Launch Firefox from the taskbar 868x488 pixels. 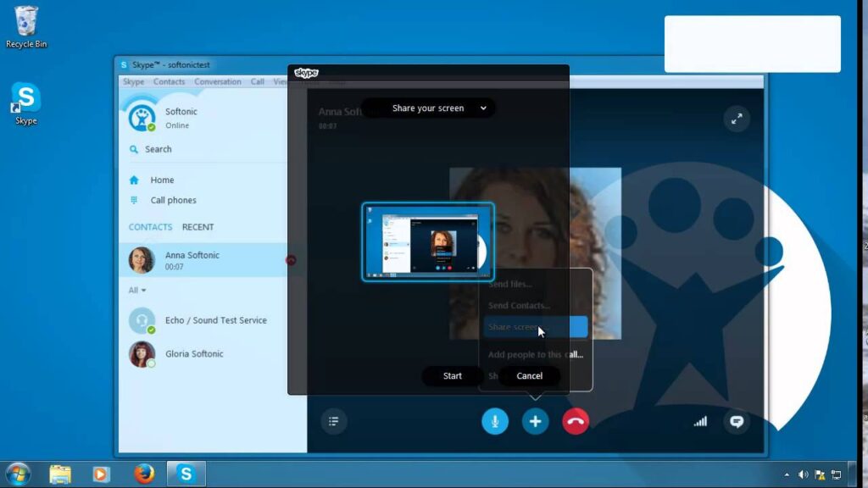point(144,474)
